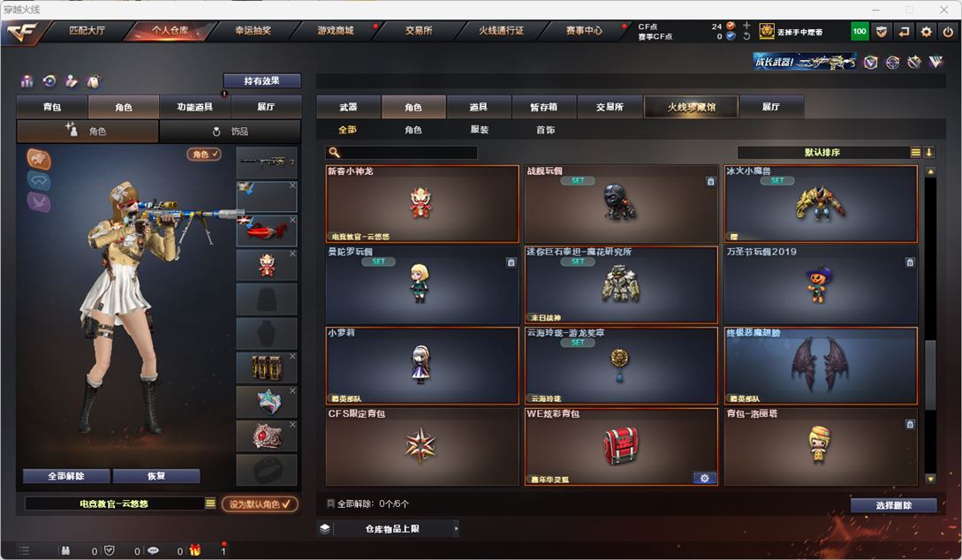
Task: Open the 电竞教官-云悠悠 character list dropdown
Action: pyautogui.click(x=210, y=503)
